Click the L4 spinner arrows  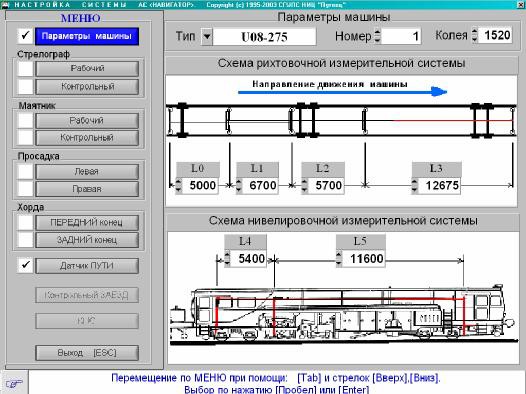227,259
